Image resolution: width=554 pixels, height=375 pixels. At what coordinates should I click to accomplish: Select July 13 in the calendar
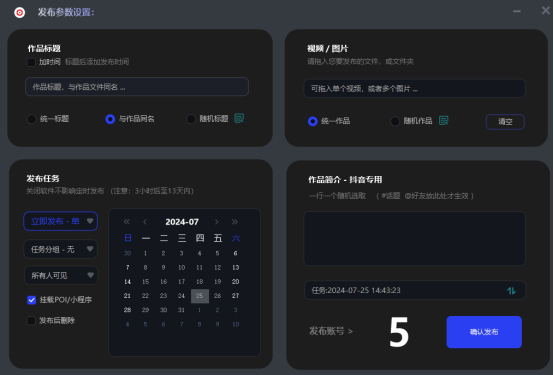coord(235,268)
